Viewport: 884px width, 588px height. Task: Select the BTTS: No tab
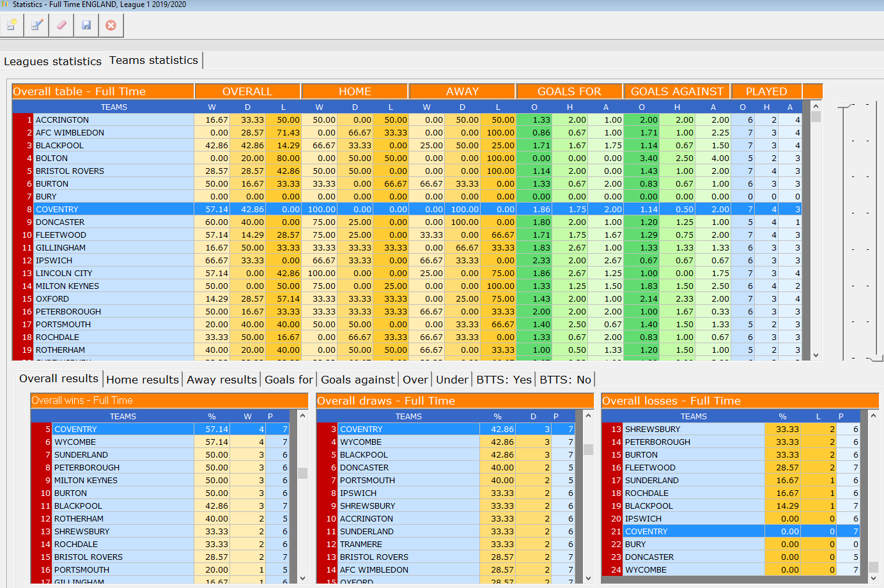(x=566, y=380)
